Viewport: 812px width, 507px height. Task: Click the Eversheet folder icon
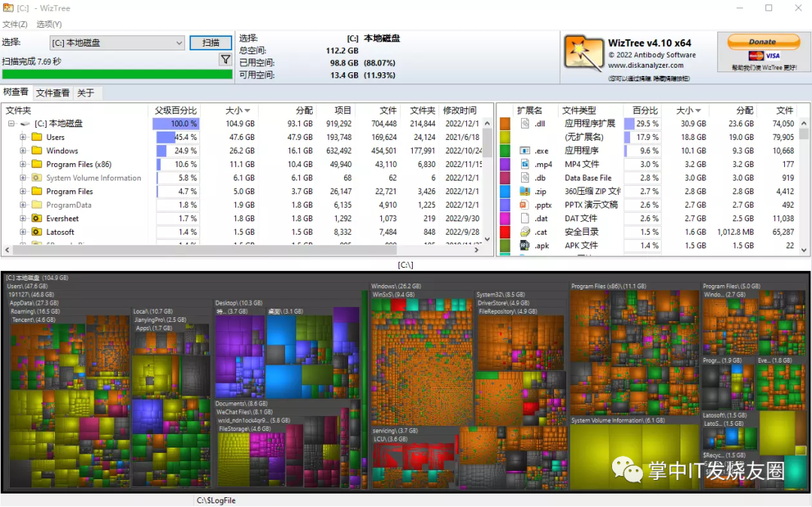[36, 219]
